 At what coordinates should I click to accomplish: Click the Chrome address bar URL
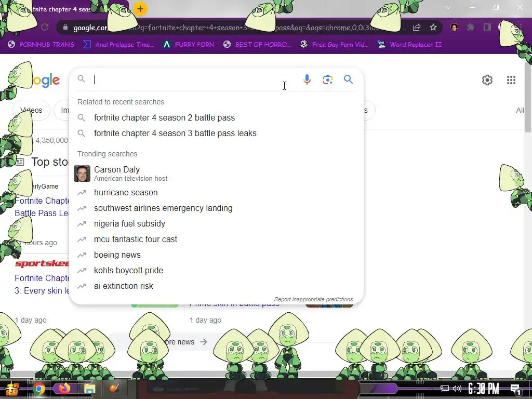point(237,28)
